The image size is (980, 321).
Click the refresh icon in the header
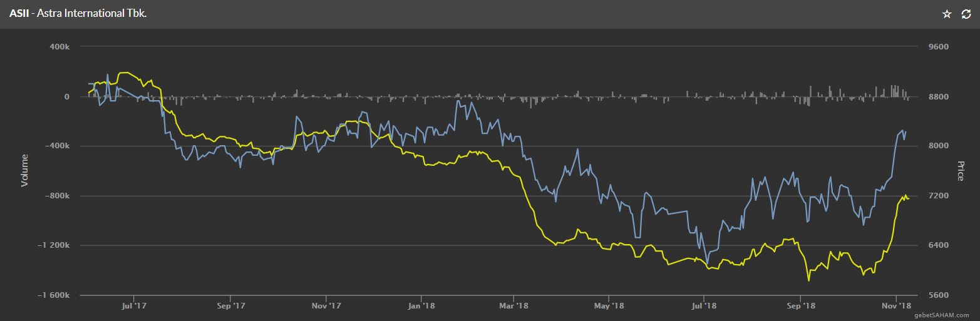tap(966, 14)
